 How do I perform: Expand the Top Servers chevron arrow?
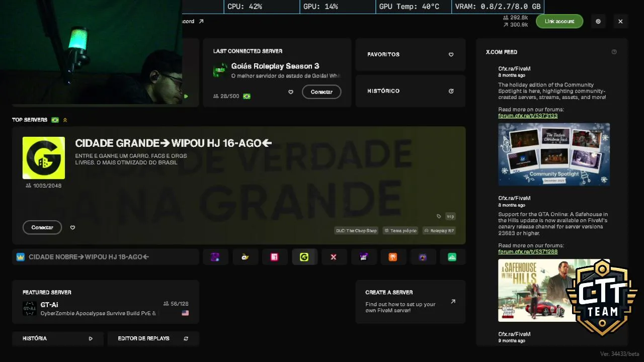[65, 120]
